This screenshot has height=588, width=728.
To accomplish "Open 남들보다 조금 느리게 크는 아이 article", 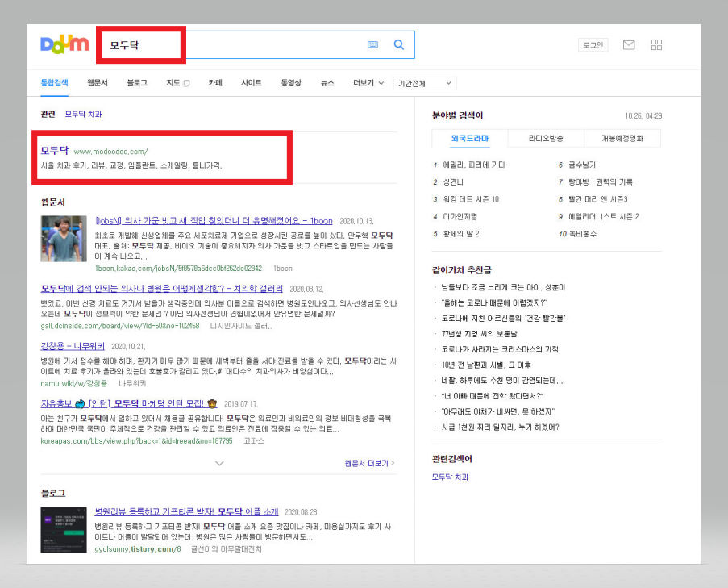I will click(x=503, y=287).
